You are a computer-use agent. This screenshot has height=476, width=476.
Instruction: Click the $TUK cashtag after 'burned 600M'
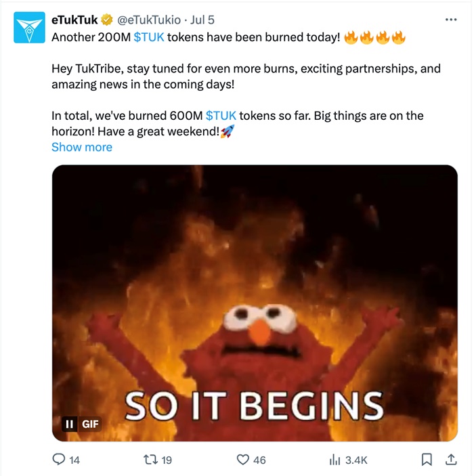(x=221, y=116)
